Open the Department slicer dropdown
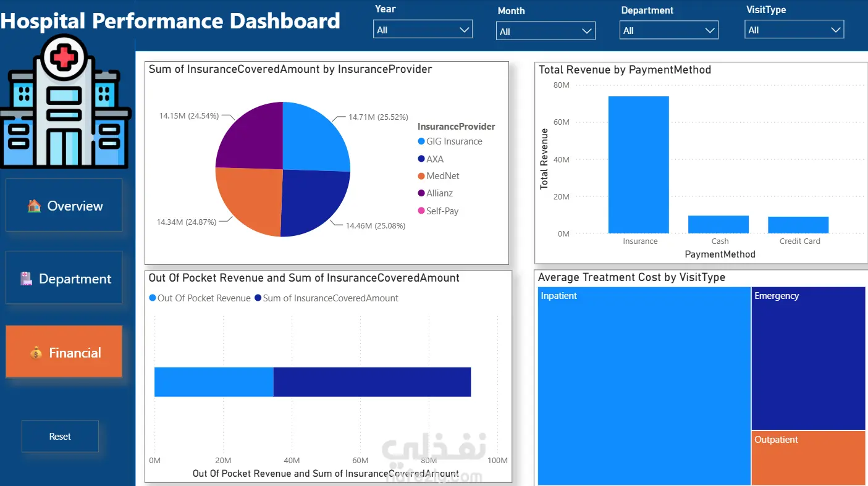The height and width of the screenshot is (486, 868). [669, 30]
